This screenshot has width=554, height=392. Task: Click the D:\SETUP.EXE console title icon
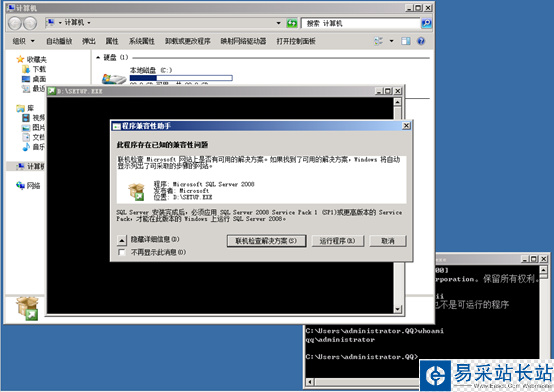pos(52,91)
